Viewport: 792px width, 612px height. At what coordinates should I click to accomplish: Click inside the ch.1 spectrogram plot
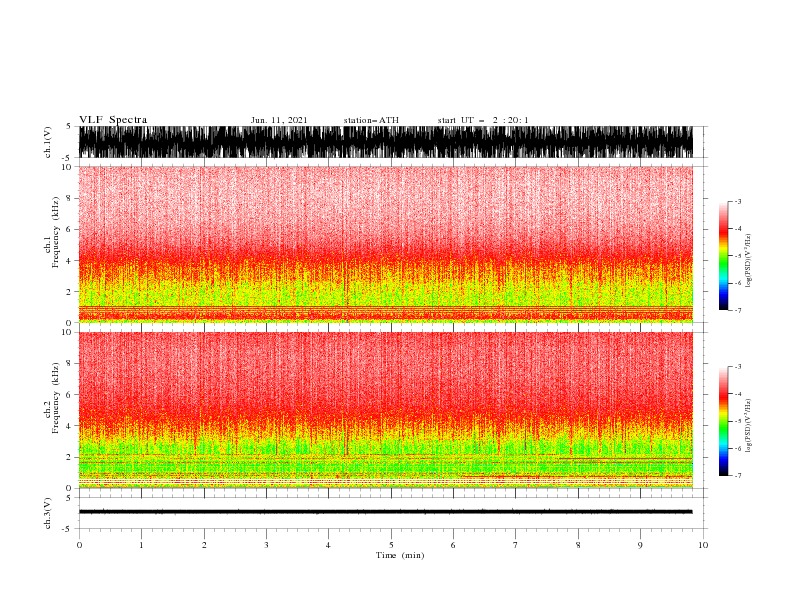(x=386, y=244)
